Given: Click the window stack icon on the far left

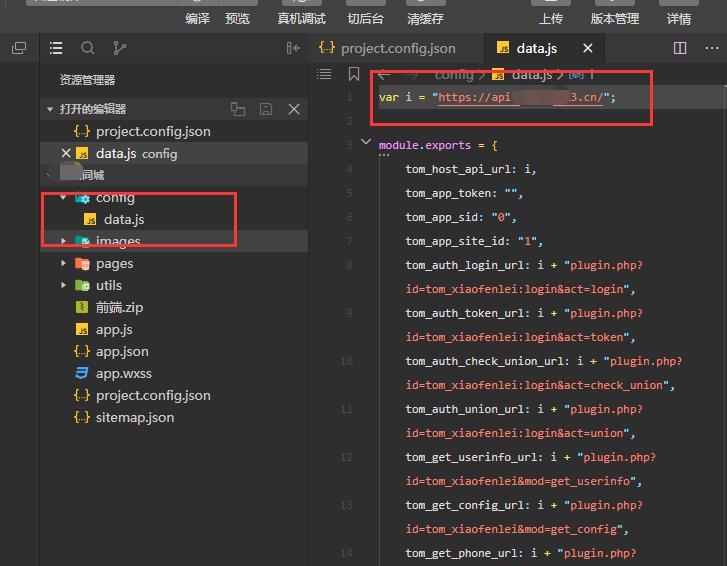Looking at the screenshot, I should point(19,48).
